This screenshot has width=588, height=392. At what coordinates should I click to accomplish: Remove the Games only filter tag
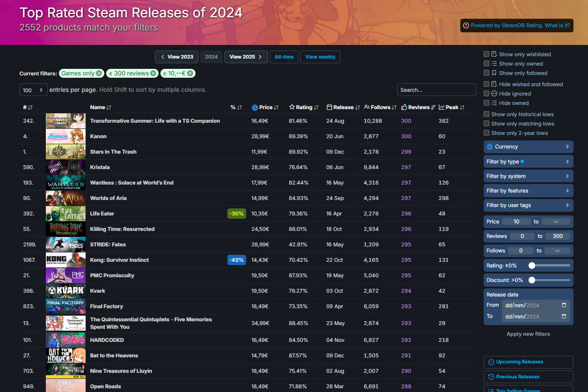click(x=99, y=74)
